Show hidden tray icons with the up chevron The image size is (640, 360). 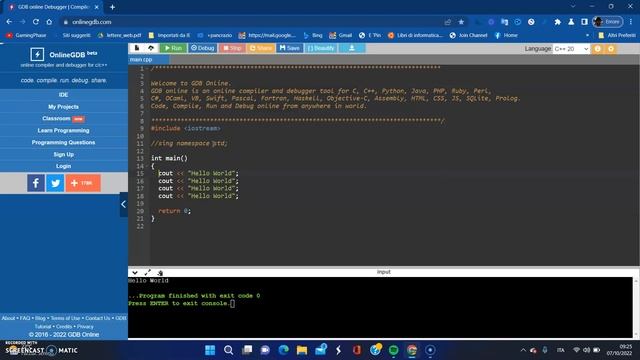pos(523,350)
